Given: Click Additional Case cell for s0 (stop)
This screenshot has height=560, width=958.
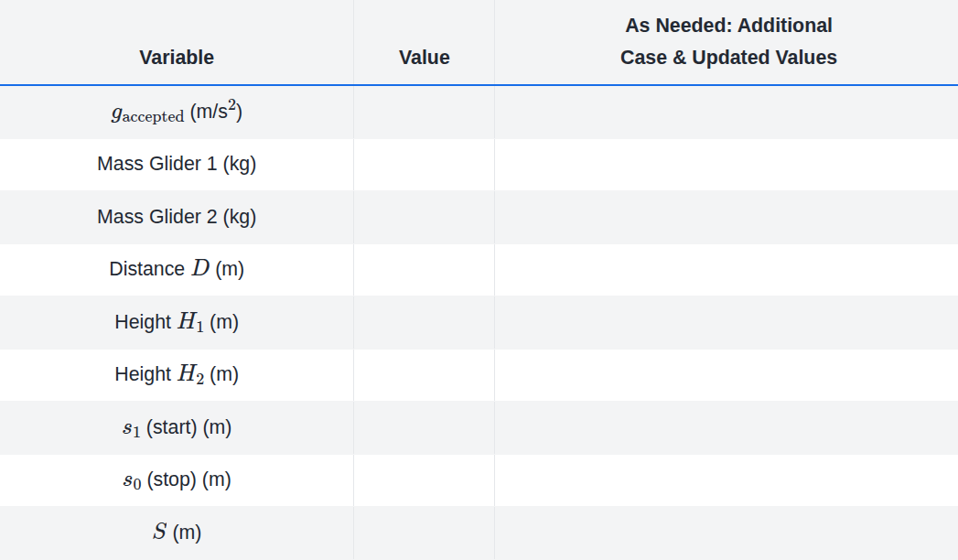Looking at the screenshot, I should [x=727, y=479].
